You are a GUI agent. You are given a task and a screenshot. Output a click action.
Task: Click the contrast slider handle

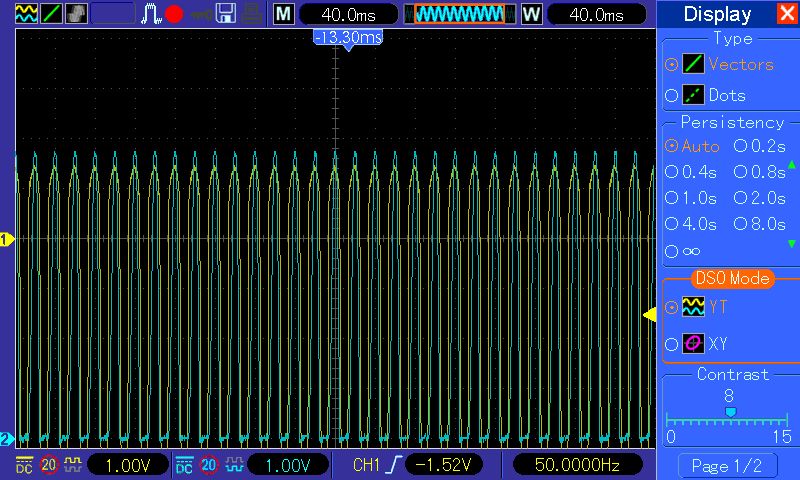click(x=730, y=412)
